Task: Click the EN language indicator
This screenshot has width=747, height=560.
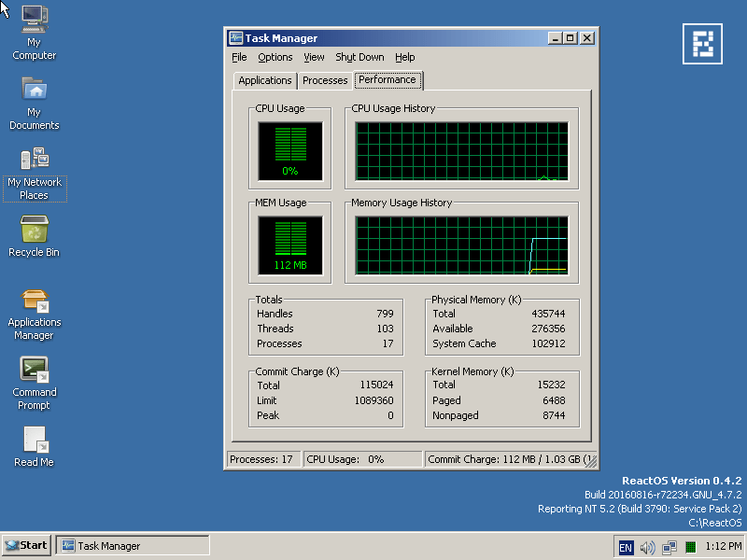Action: pos(628,546)
